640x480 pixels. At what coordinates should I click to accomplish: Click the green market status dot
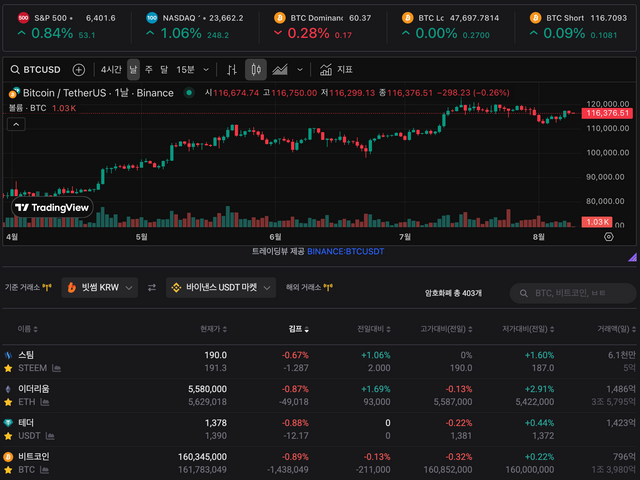189,93
